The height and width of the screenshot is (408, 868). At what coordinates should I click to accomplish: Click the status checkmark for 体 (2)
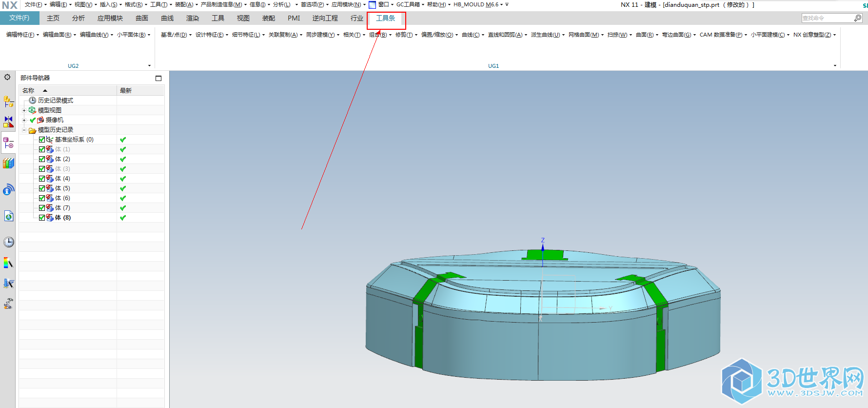click(x=123, y=159)
